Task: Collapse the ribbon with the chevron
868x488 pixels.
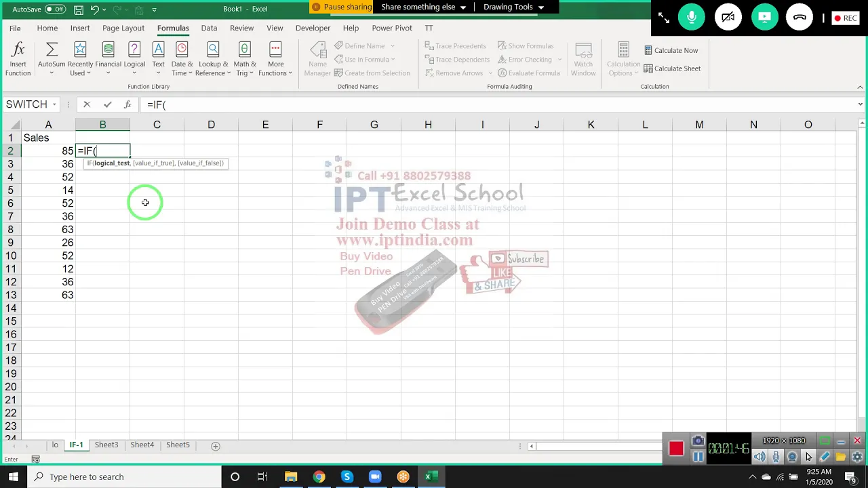Action: (860, 87)
